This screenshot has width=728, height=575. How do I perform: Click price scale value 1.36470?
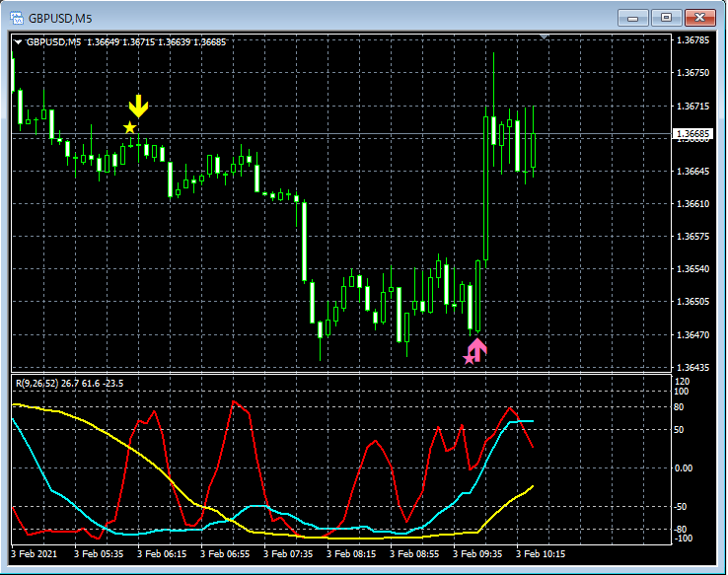(x=692, y=334)
